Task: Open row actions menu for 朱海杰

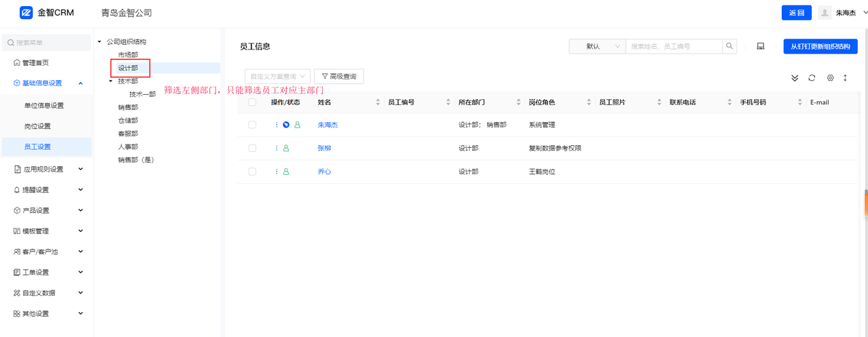Action: tap(277, 125)
